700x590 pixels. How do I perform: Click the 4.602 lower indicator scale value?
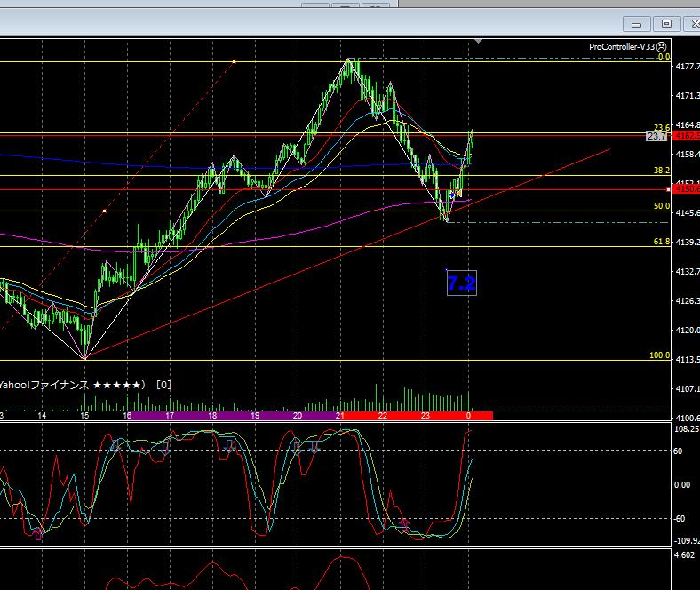click(x=684, y=555)
